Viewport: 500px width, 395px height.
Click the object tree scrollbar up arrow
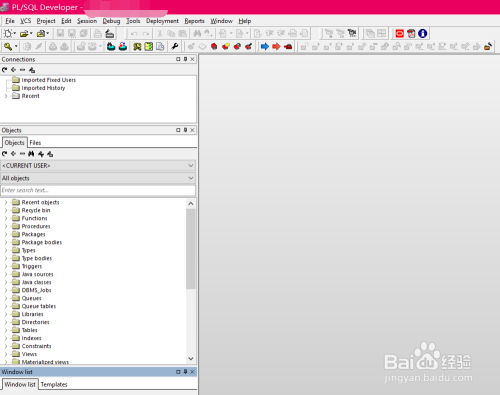point(191,203)
